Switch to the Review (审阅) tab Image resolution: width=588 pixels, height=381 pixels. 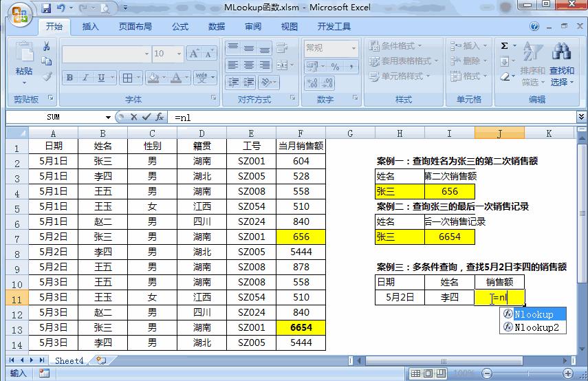click(x=253, y=27)
